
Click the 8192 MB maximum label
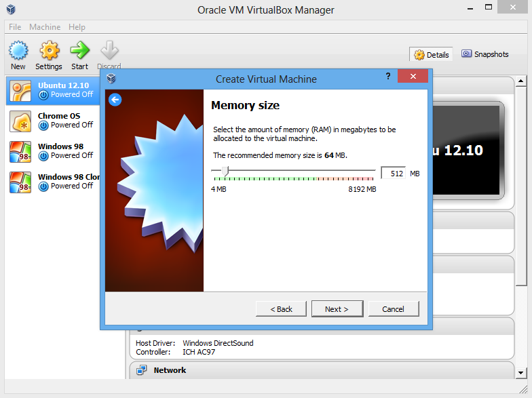pyautogui.click(x=362, y=189)
